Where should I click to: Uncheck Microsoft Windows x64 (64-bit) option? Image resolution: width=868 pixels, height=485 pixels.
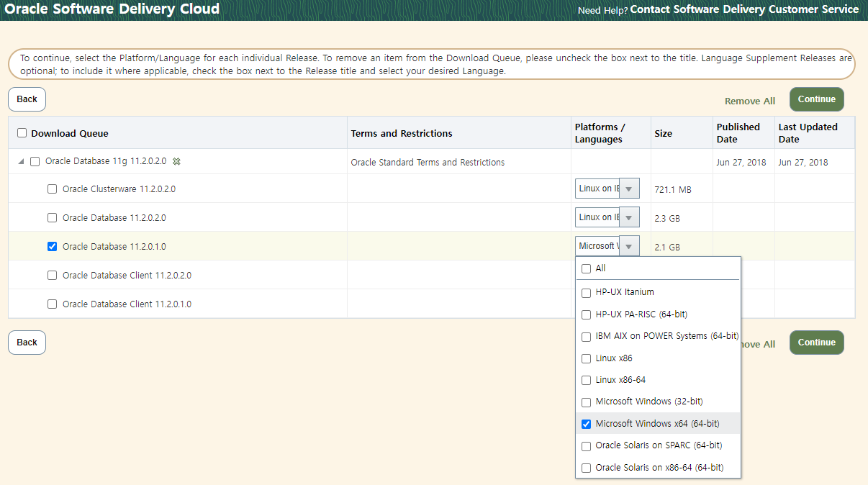pyautogui.click(x=586, y=424)
